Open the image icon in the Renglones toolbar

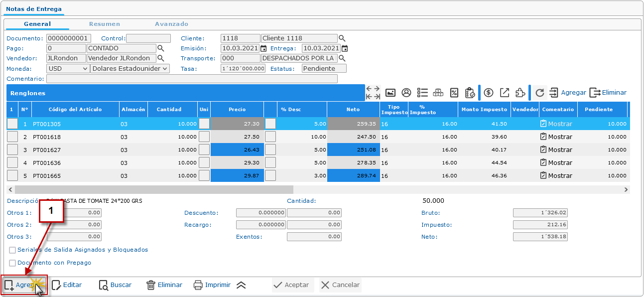pos(390,93)
